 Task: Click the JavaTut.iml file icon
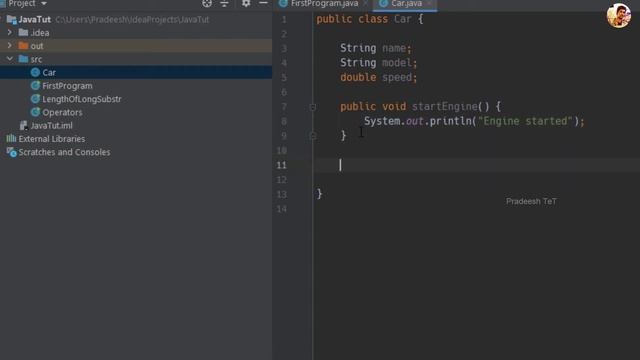[24, 125]
